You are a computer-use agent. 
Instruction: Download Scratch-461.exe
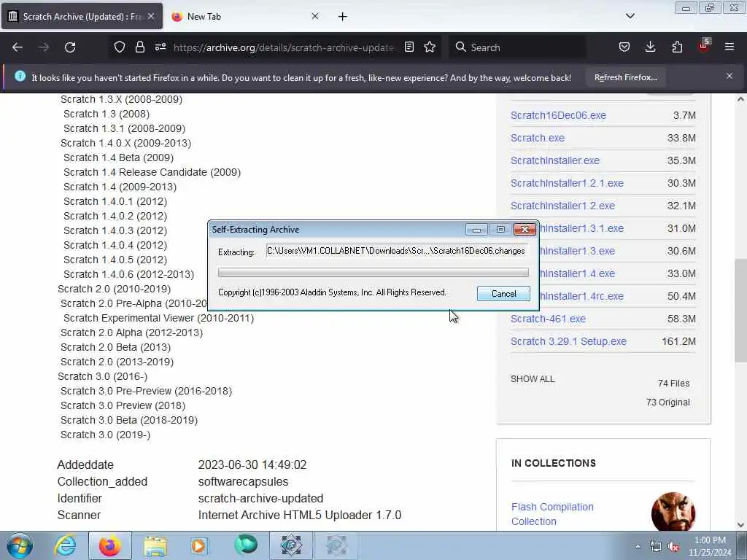pyautogui.click(x=548, y=319)
